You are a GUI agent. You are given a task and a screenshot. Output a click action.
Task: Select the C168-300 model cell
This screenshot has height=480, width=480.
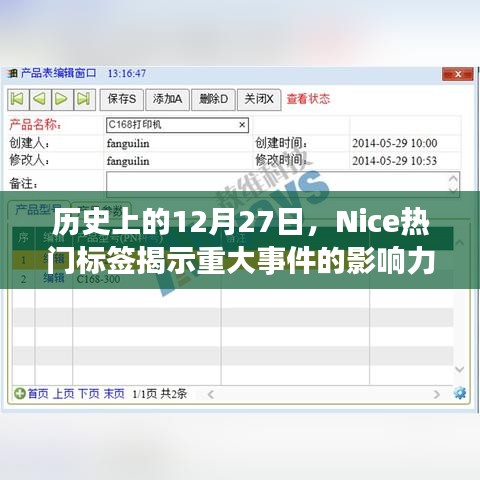(x=98, y=279)
